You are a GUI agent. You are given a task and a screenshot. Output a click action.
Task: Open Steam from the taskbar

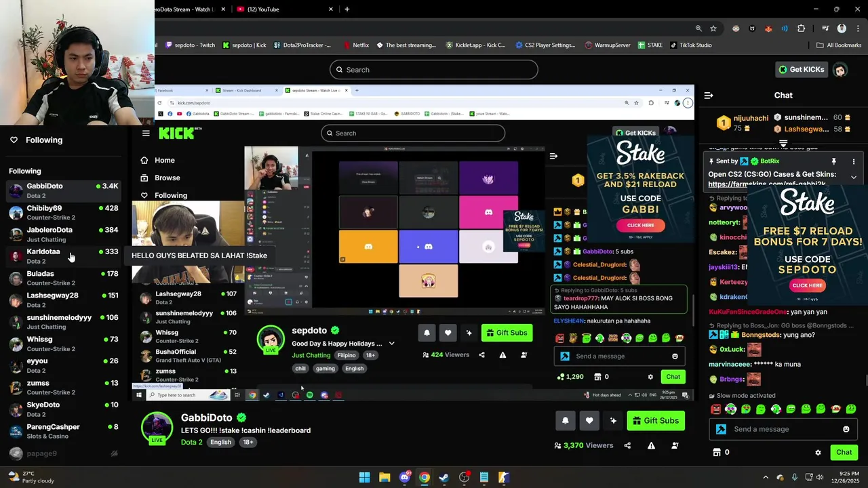pyautogui.click(x=444, y=477)
